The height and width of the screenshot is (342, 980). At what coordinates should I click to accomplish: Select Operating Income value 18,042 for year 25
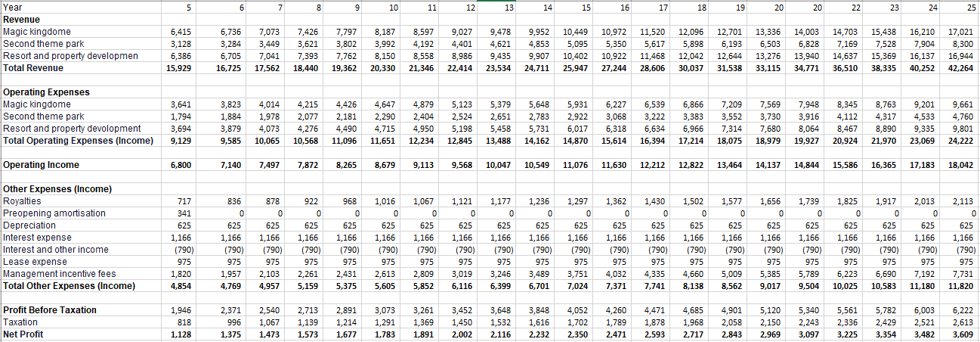pos(961,164)
